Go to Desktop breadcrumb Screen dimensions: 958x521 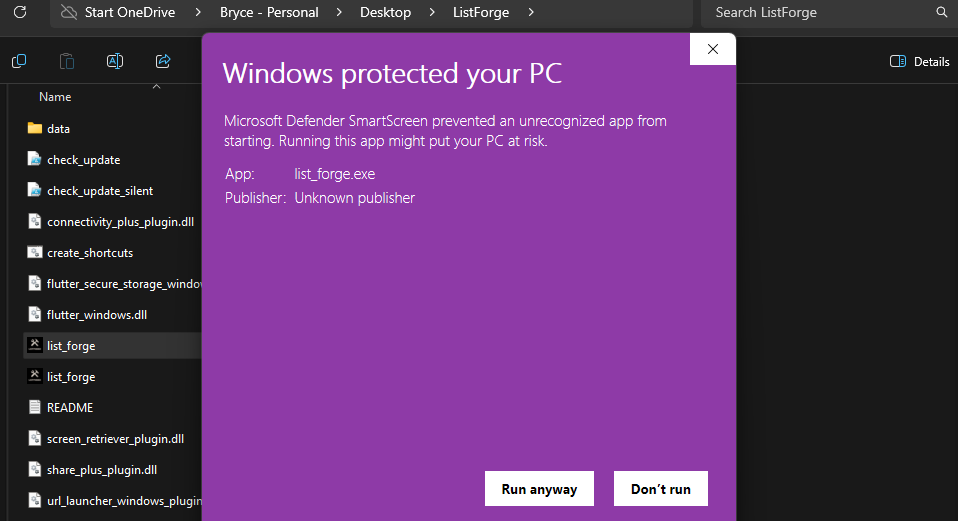pyautogui.click(x=386, y=12)
